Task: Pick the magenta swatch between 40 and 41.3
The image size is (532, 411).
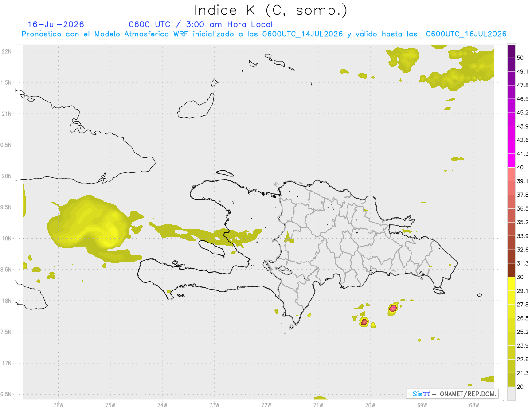Action: (511, 160)
